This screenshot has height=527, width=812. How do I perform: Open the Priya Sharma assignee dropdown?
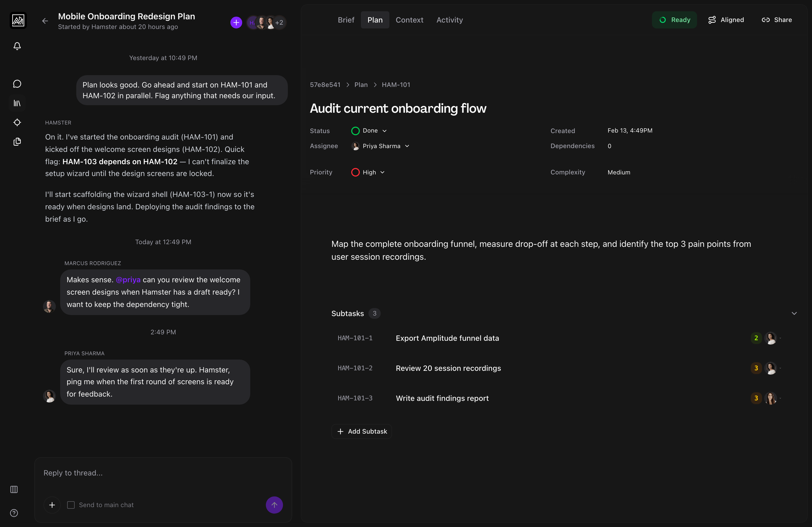(x=381, y=146)
